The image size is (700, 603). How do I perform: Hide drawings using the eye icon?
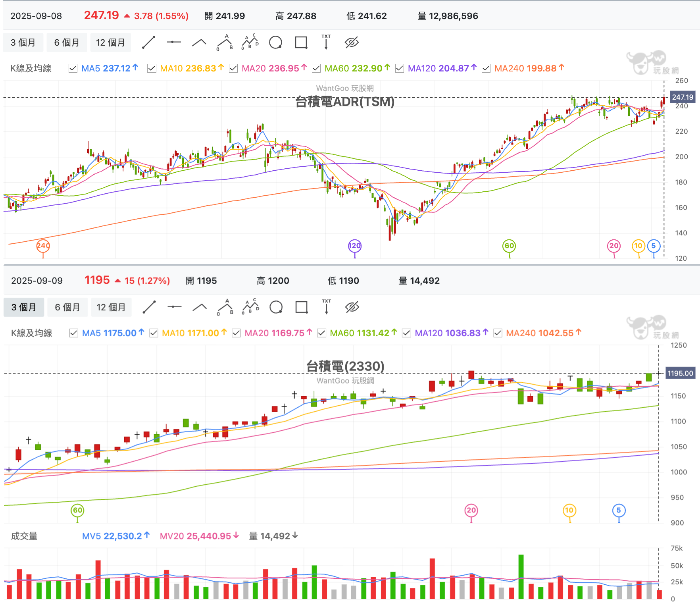(352, 42)
